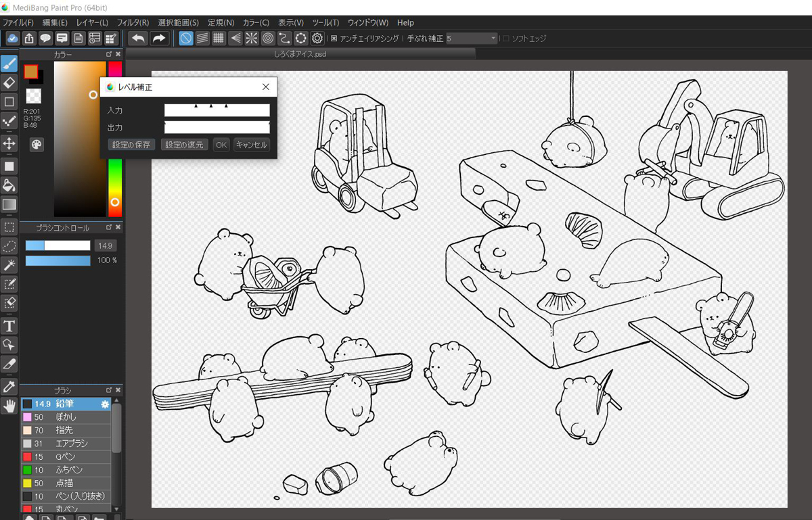Toggle the アンチエイリアシング checkbox
This screenshot has width=812, height=520.
pyautogui.click(x=334, y=39)
